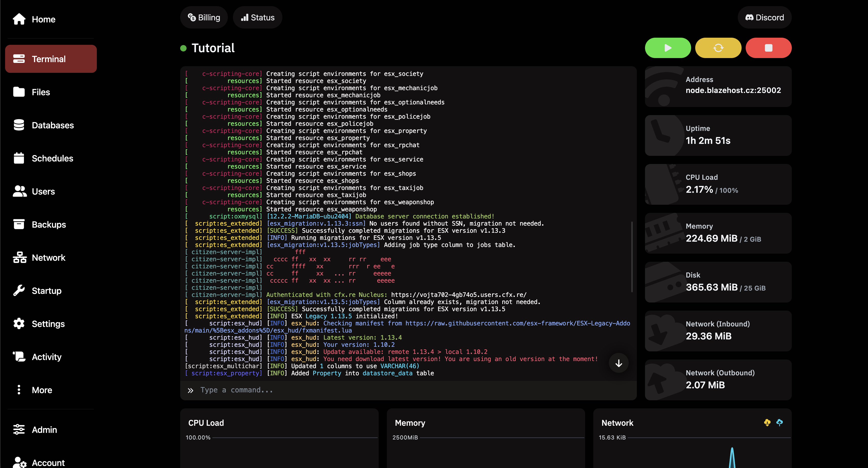Click the 100.00% axis label on CPU chart
The image size is (868, 468).
coord(198,437)
